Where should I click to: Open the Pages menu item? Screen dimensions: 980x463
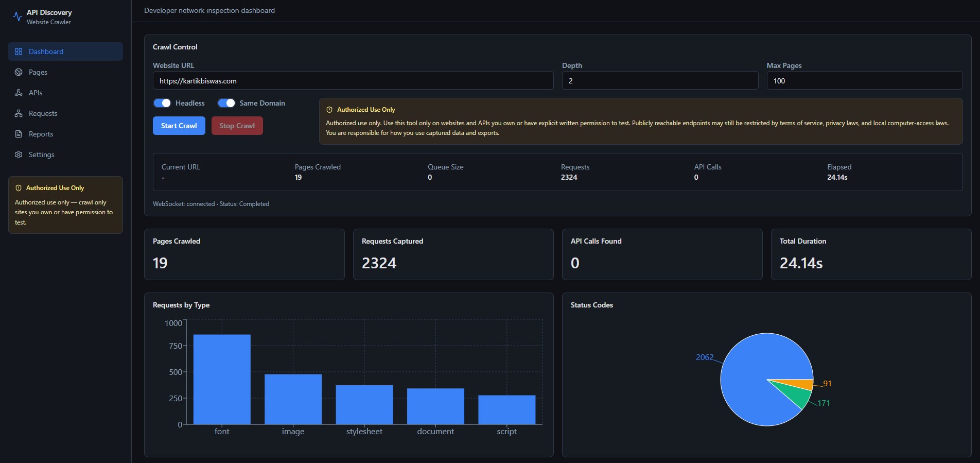65,72
